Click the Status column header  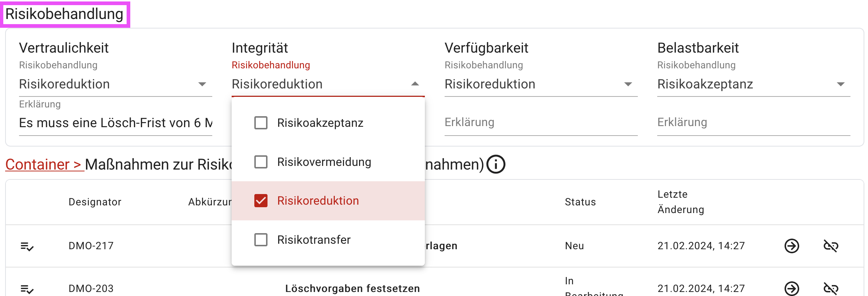click(580, 202)
